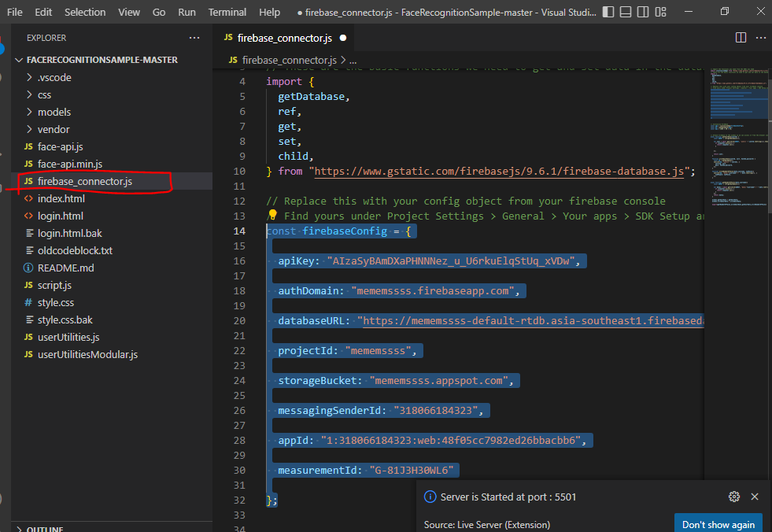Click line number 20 in gutter
The height and width of the screenshot is (532, 772).
(x=239, y=320)
